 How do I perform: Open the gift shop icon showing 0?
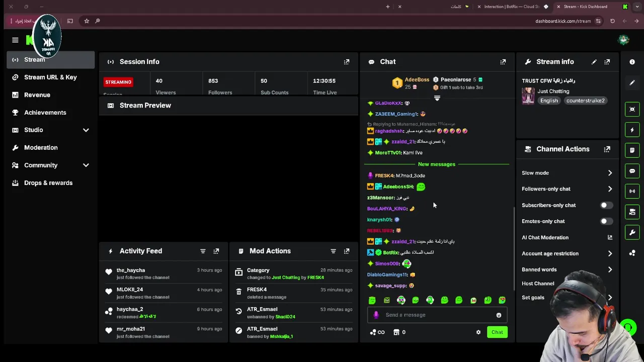(x=399, y=332)
